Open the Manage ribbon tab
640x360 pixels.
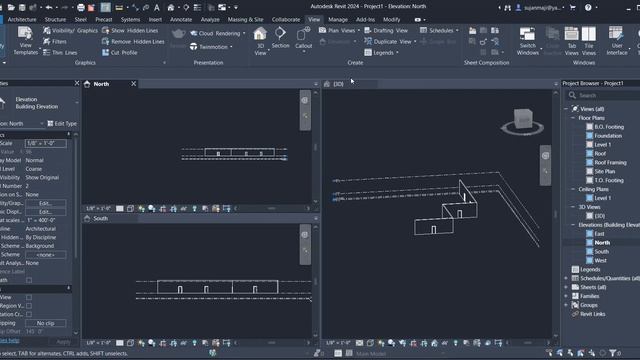coord(338,19)
